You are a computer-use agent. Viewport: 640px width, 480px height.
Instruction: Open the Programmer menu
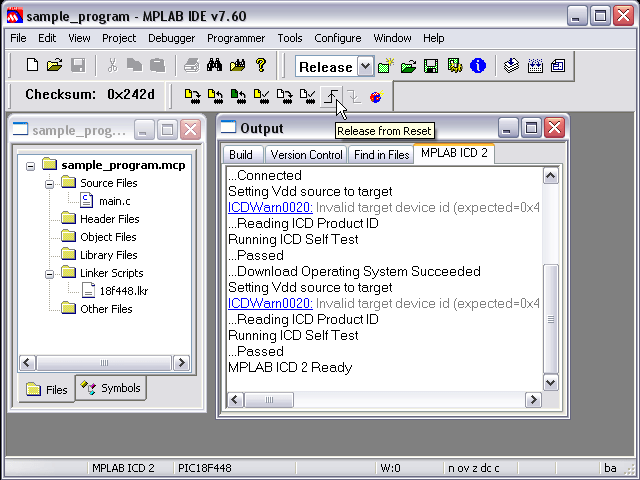pos(236,38)
